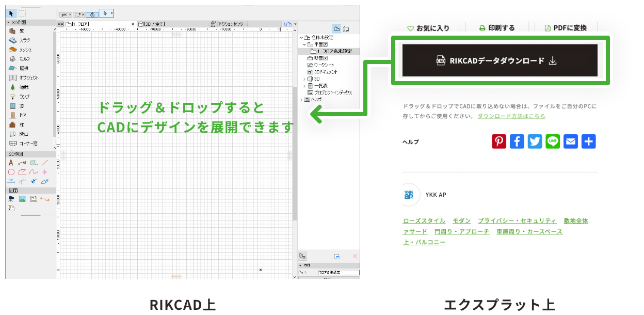Select the camera tool in 図面 section

tap(11, 199)
